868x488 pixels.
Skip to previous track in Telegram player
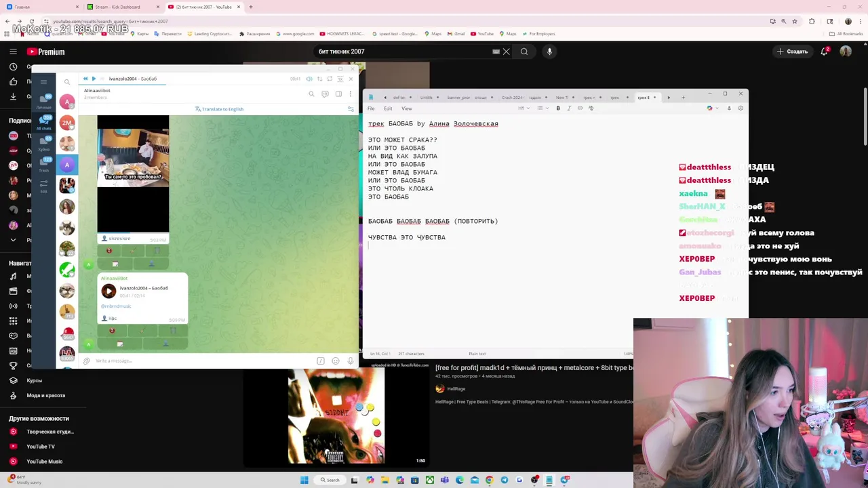tap(85, 79)
